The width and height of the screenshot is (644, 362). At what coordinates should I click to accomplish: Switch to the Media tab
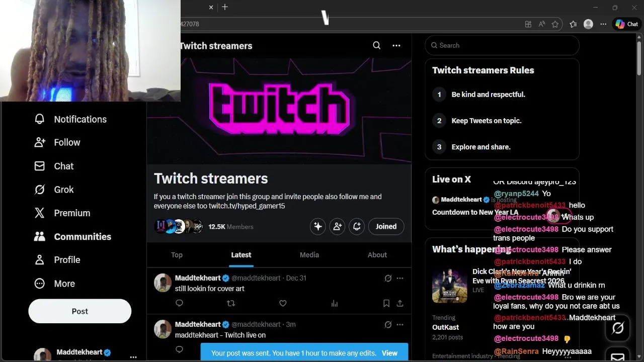point(309,255)
